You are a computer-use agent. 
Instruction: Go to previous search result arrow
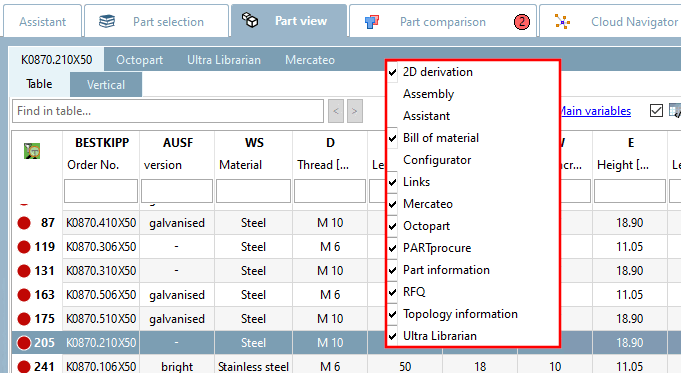pyautogui.click(x=336, y=111)
